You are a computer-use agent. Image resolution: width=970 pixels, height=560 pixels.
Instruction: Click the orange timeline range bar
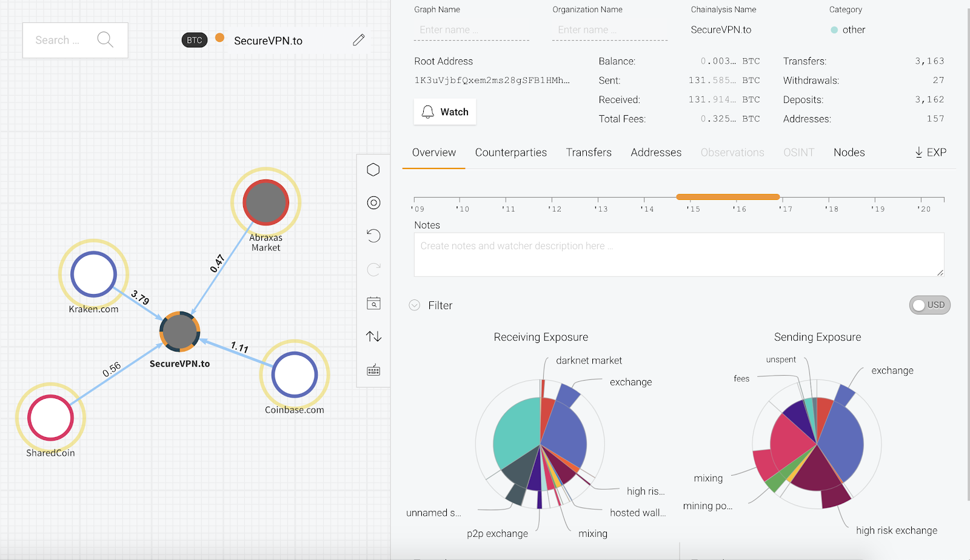pyautogui.click(x=727, y=197)
